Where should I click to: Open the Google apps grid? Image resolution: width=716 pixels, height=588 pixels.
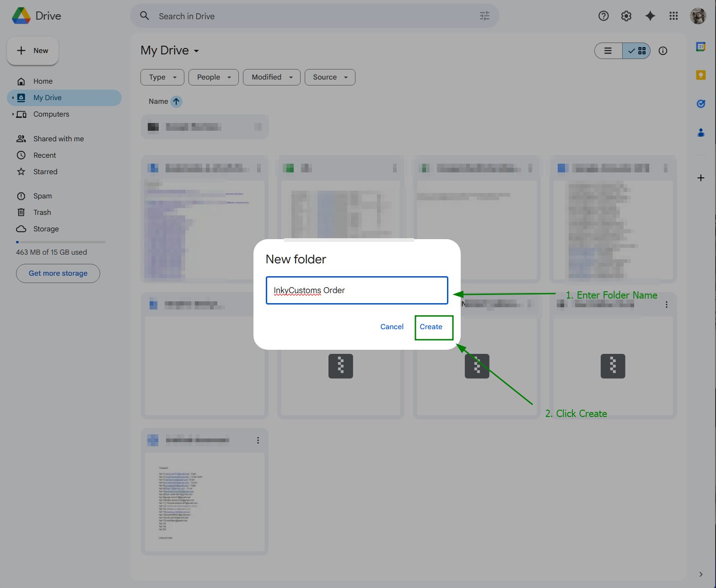pos(673,16)
